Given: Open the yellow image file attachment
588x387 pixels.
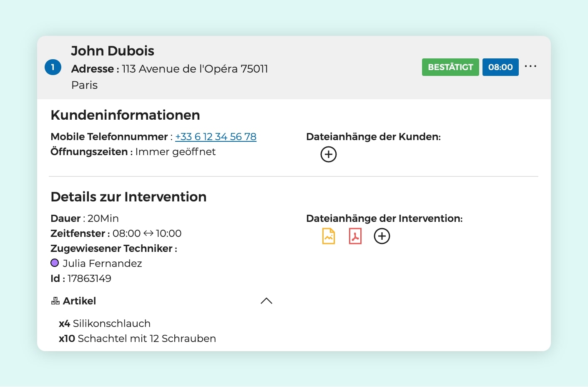Looking at the screenshot, I should pyautogui.click(x=329, y=236).
